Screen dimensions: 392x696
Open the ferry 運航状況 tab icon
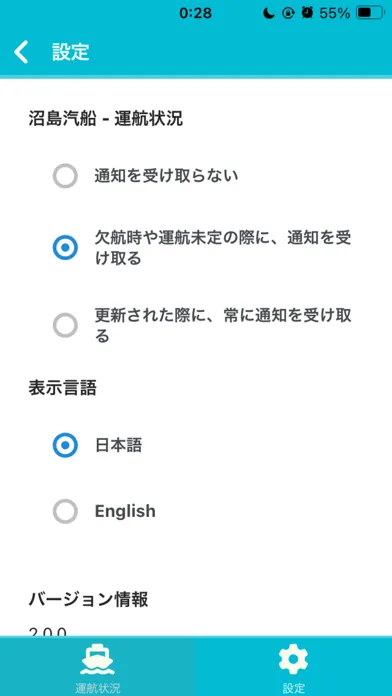click(x=97, y=661)
